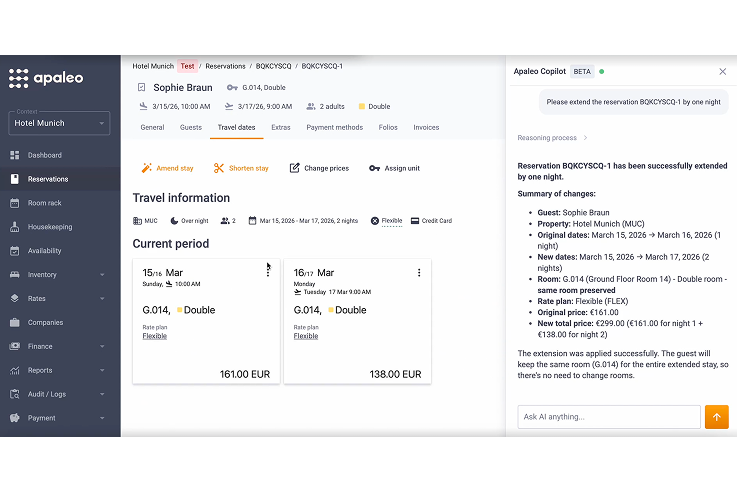Click the Room rack sidebar icon

[15, 203]
